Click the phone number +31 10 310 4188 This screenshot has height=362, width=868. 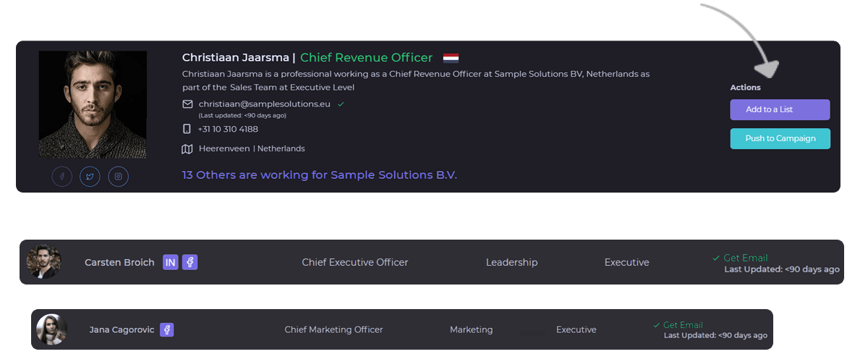(x=228, y=129)
